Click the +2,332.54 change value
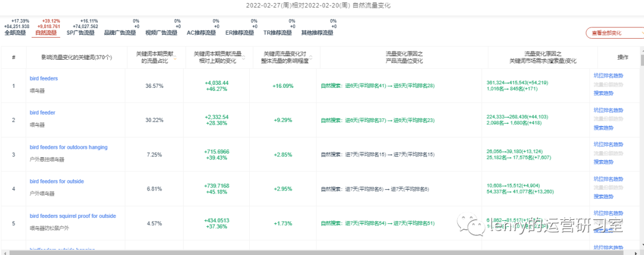 [216, 117]
